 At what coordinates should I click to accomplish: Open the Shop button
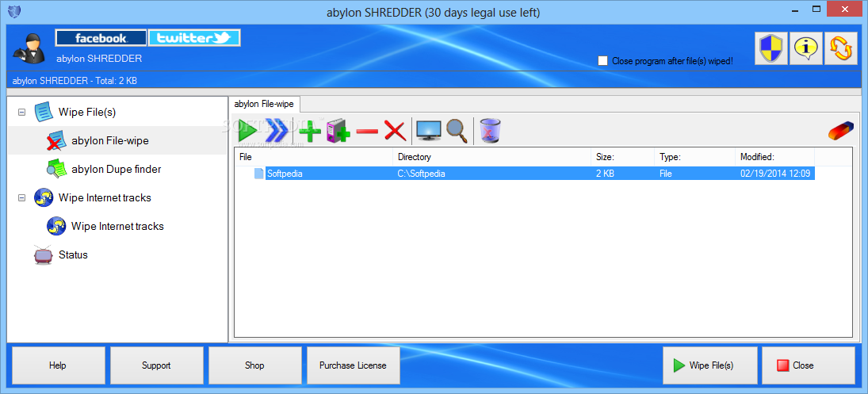(254, 365)
